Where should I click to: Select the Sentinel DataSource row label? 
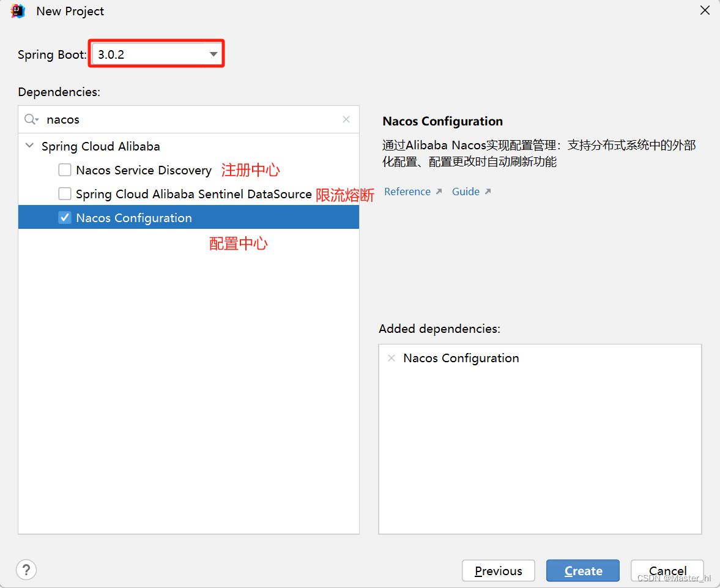(194, 195)
